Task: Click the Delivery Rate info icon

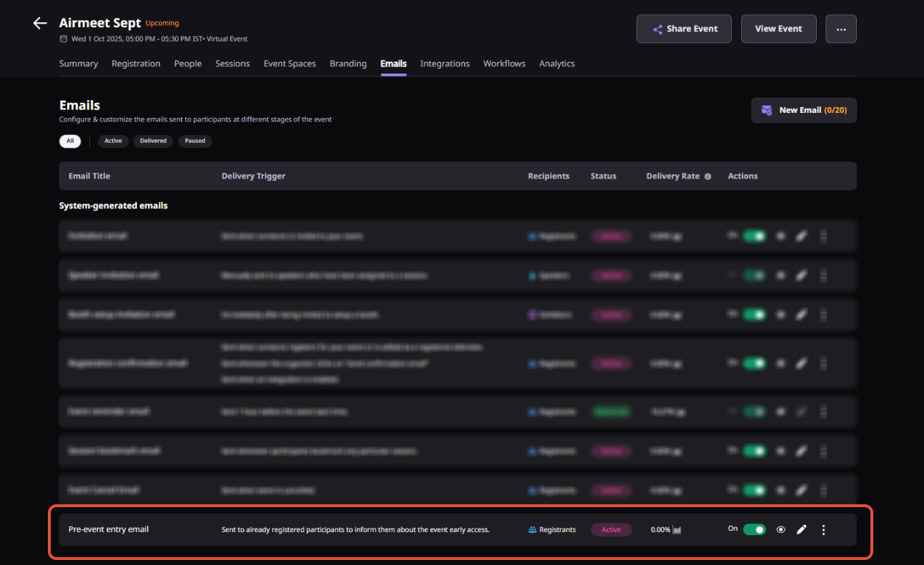Action: click(x=707, y=176)
